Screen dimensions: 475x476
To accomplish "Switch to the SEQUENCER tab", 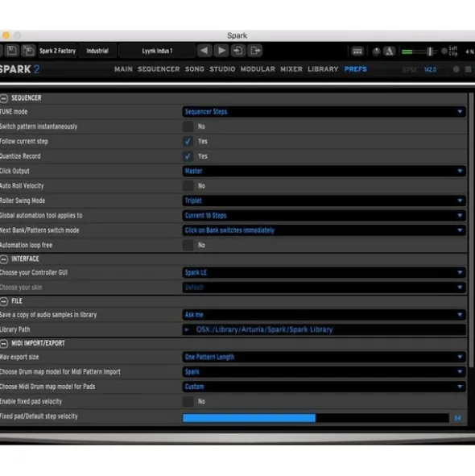I will (x=159, y=69).
